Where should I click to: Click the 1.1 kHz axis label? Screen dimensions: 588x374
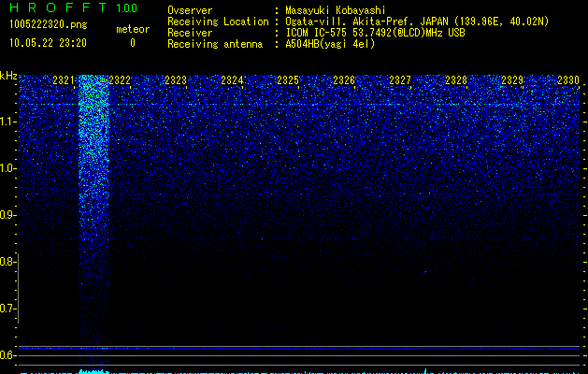coord(7,122)
